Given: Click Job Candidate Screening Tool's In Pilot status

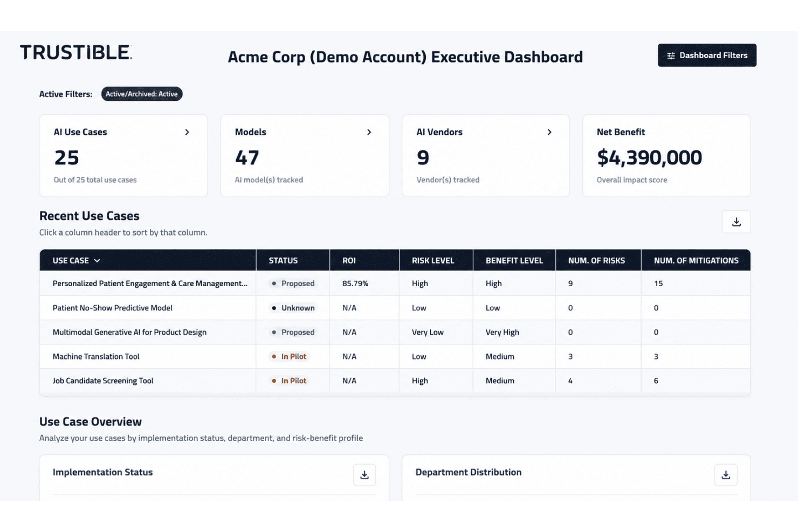Looking at the screenshot, I should coord(289,381).
